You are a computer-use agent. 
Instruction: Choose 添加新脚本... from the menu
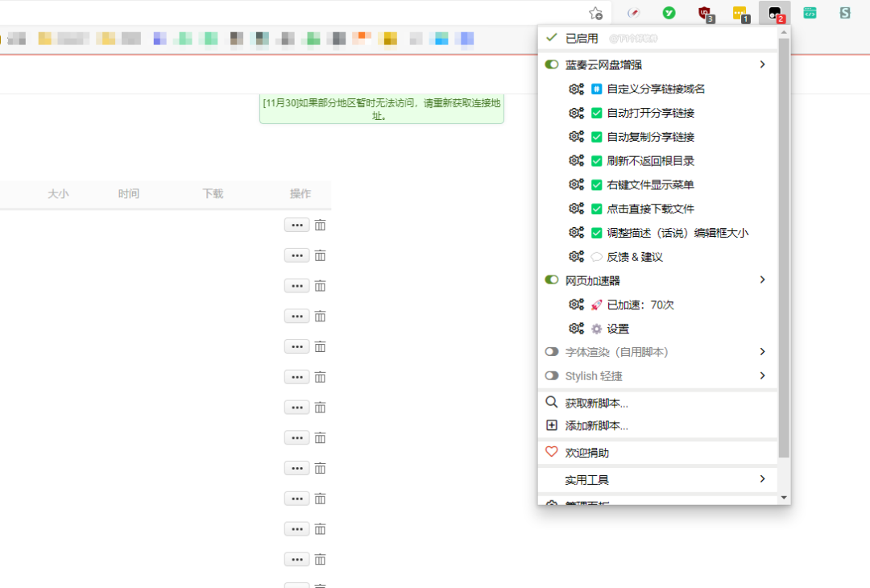pyautogui.click(x=596, y=426)
